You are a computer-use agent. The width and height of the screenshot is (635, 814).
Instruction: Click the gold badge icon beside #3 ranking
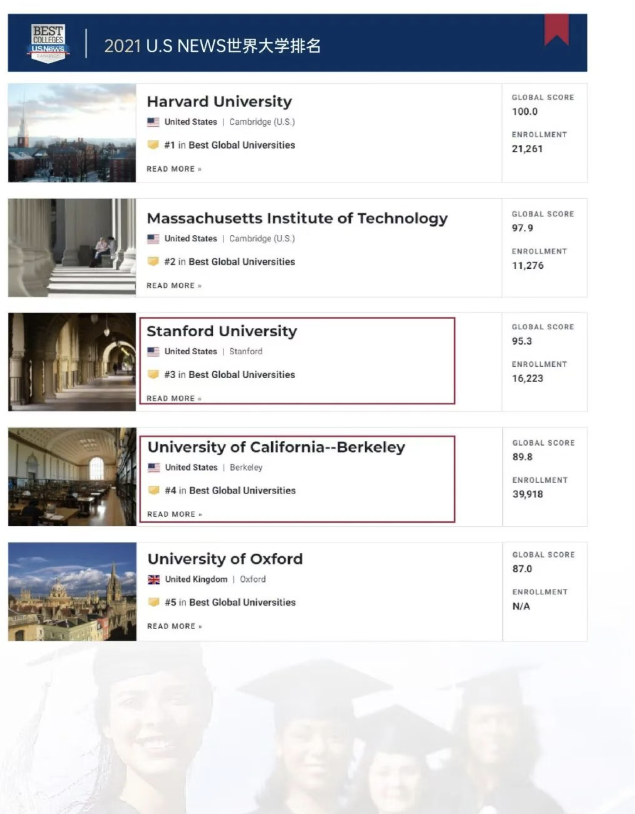153,374
